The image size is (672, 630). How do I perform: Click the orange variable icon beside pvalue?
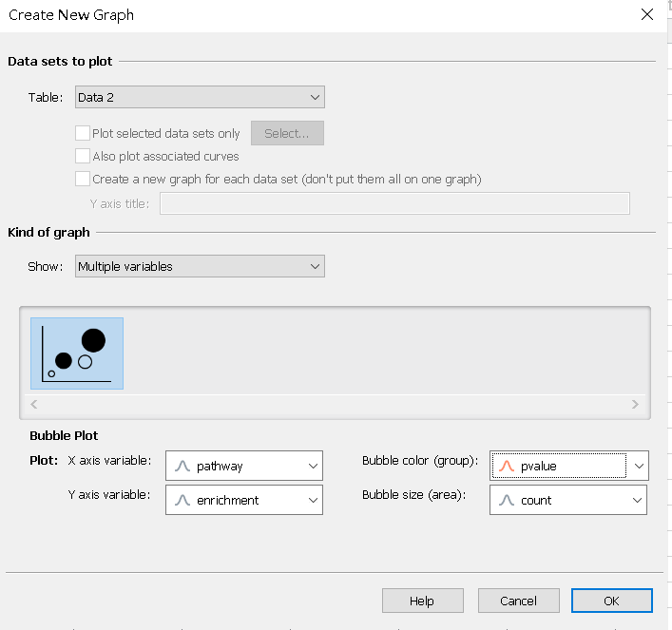tap(507, 466)
